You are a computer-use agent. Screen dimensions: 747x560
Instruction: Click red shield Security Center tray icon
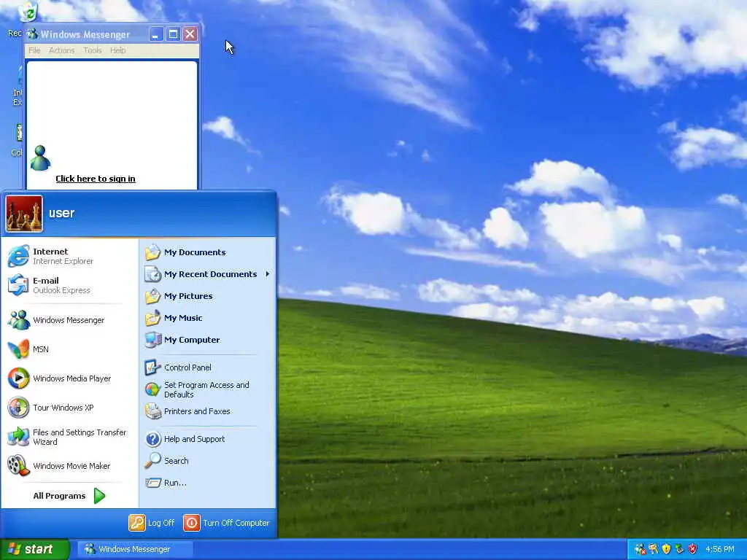693,549
